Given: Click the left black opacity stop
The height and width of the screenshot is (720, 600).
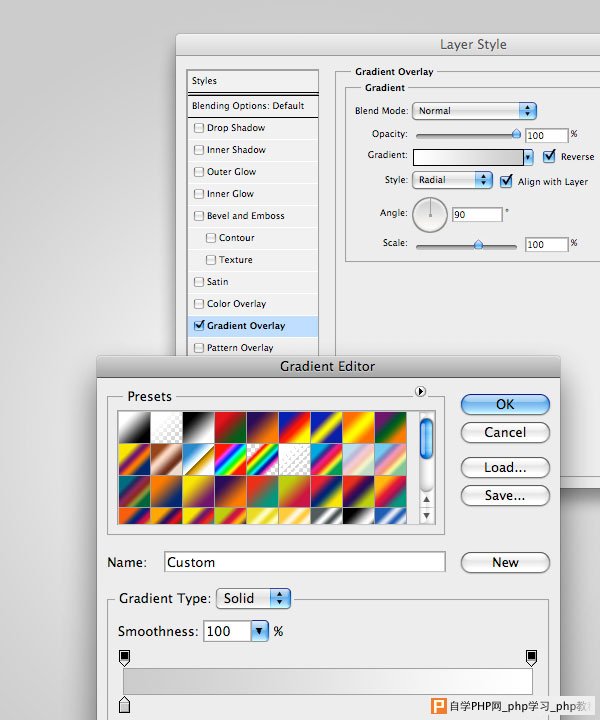Looking at the screenshot, I should click(124, 658).
